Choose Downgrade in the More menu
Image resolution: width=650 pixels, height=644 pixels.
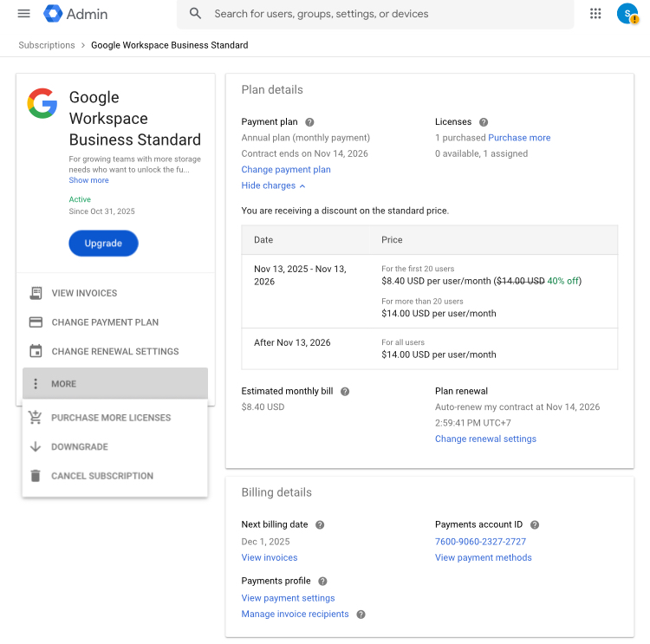tap(80, 447)
